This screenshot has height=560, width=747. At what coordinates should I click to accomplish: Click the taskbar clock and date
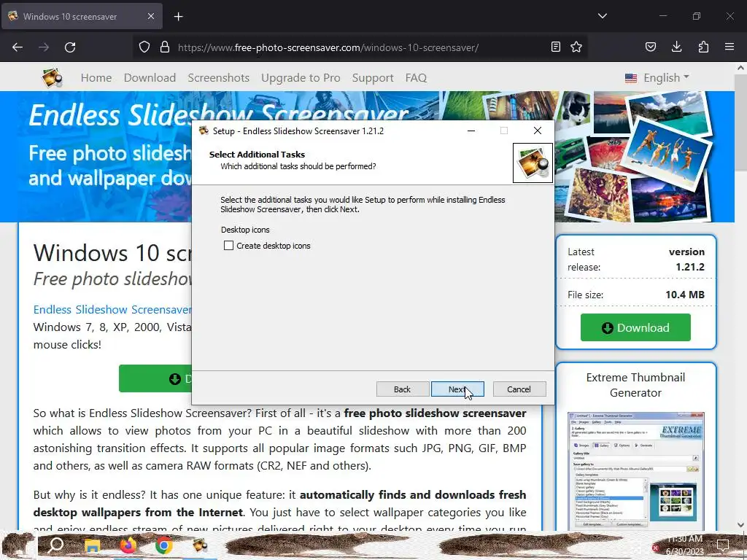(684, 545)
